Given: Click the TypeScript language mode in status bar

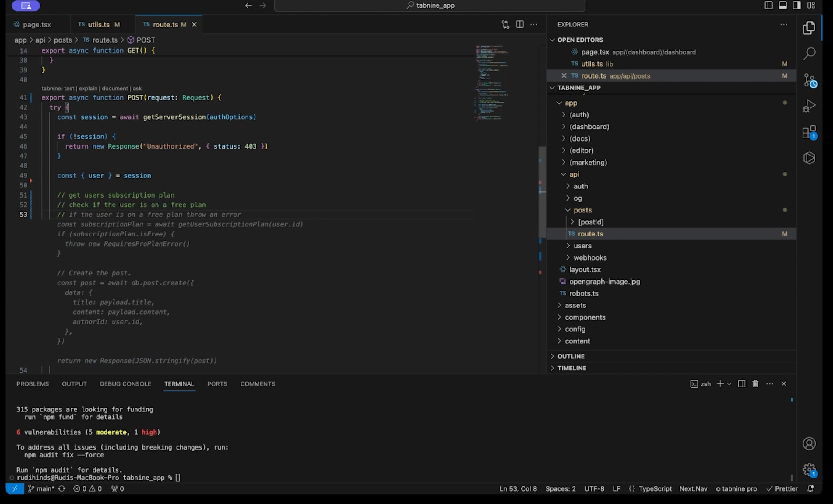Looking at the screenshot, I should (x=655, y=488).
